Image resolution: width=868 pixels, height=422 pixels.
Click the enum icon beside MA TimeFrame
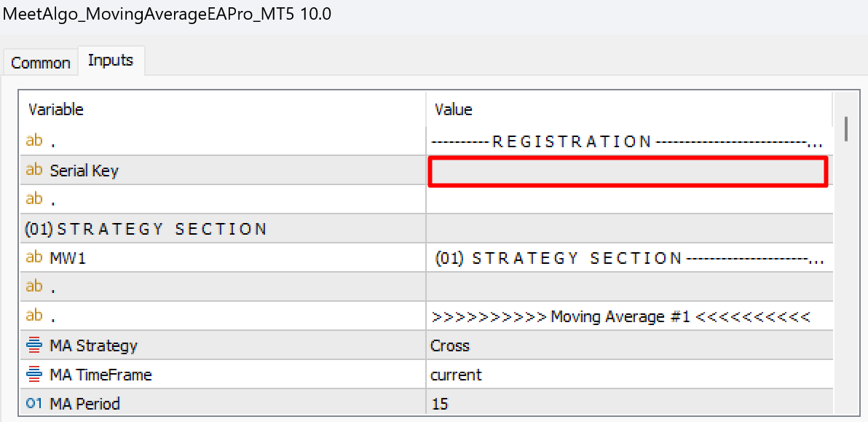coord(33,375)
